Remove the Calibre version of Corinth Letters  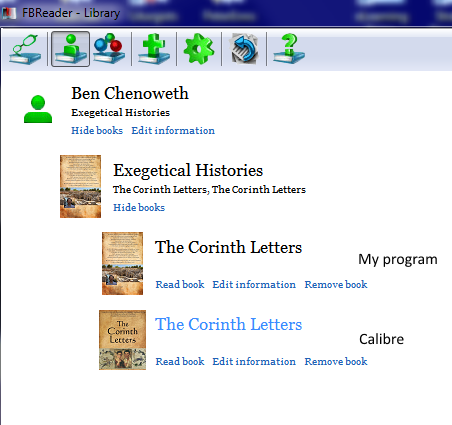click(x=336, y=361)
